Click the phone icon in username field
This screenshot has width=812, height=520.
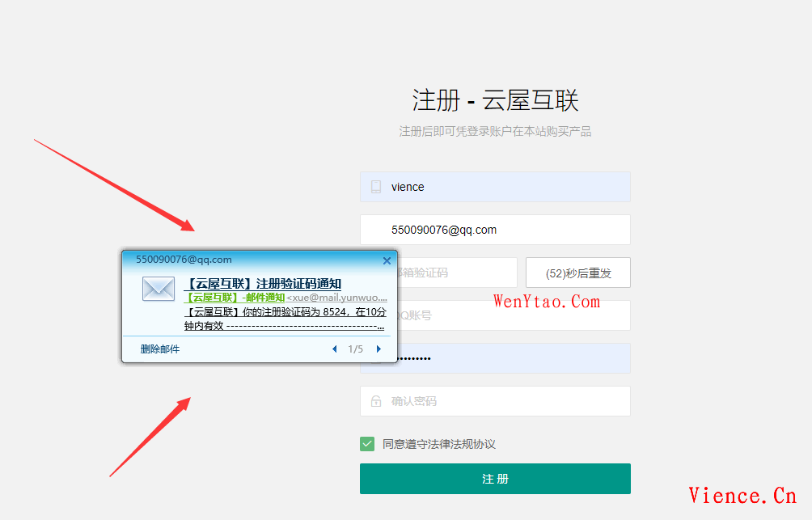point(376,187)
